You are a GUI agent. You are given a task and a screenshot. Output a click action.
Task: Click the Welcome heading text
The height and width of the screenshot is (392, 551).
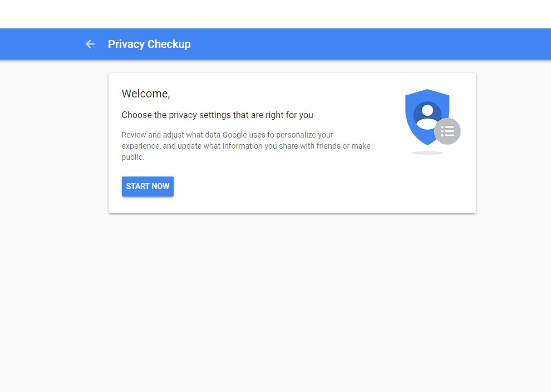(145, 94)
